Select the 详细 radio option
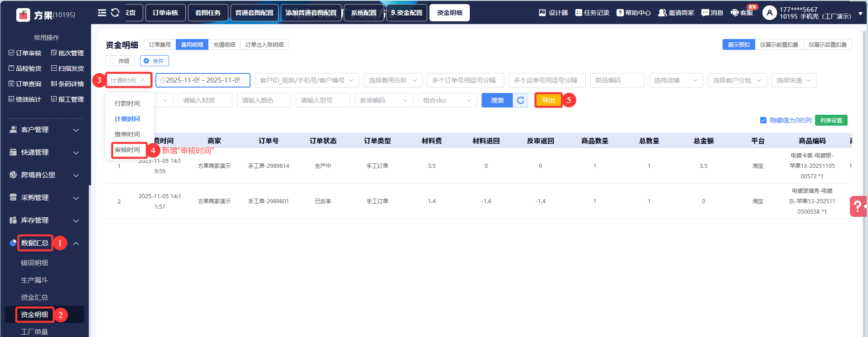The image size is (868, 337). (x=112, y=61)
